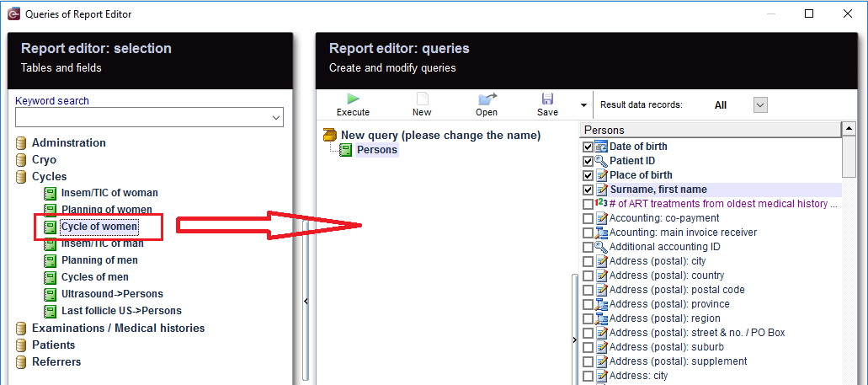Select the New query root folder icon
868x385 pixels.
pos(330,135)
